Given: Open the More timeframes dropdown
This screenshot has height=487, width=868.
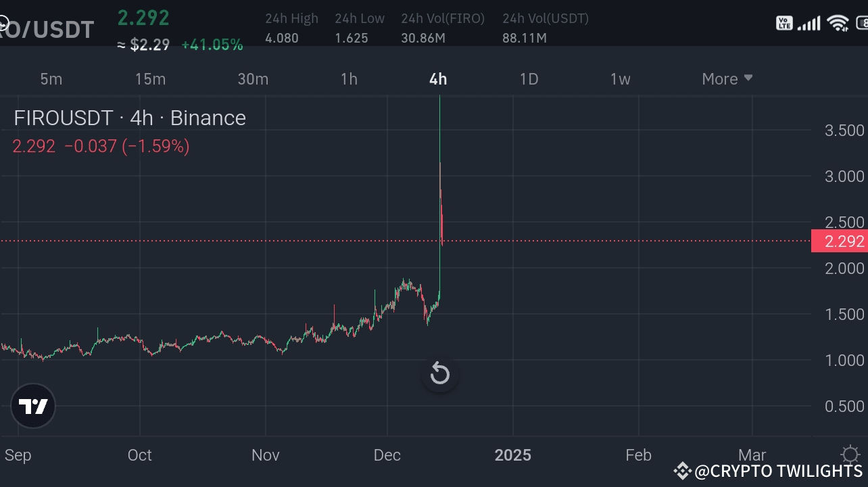Looking at the screenshot, I should coord(727,78).
